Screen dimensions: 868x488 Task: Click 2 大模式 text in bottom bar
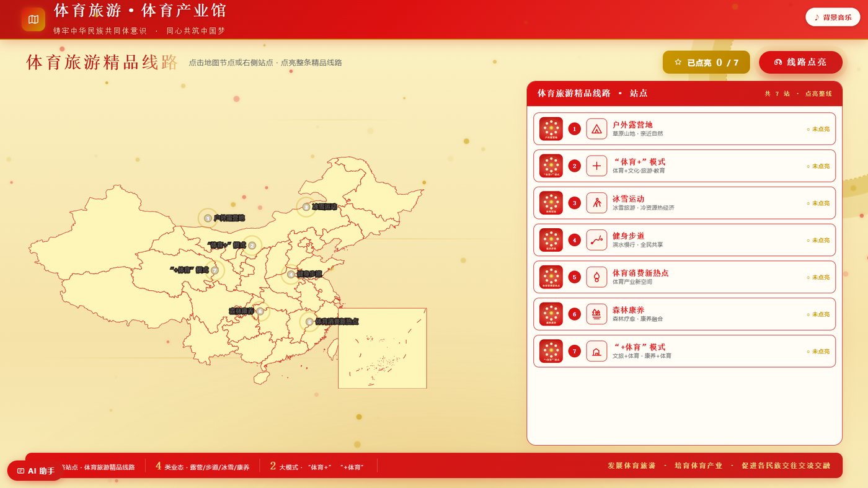click(317, 466)
